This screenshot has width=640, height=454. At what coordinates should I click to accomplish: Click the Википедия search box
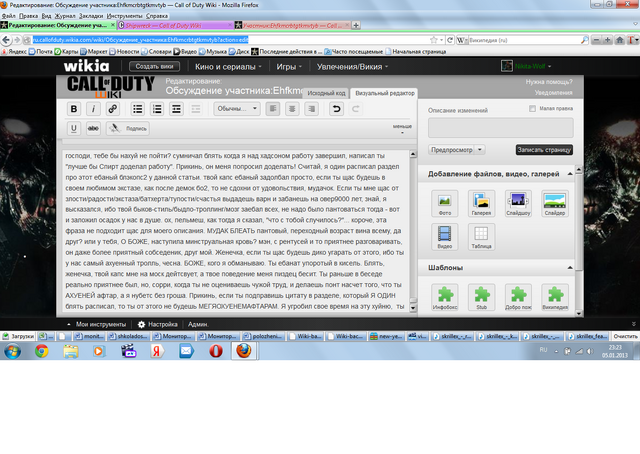point(524,40)
